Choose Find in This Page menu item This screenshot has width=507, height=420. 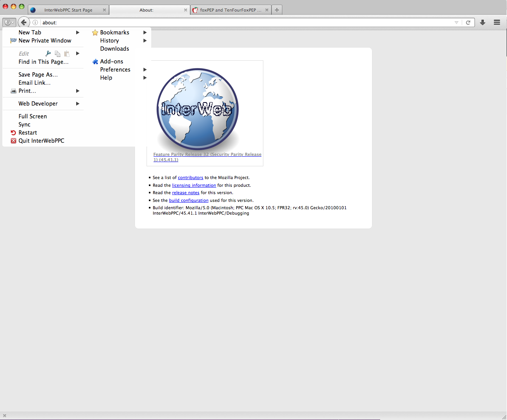click(x=43, y=62)
